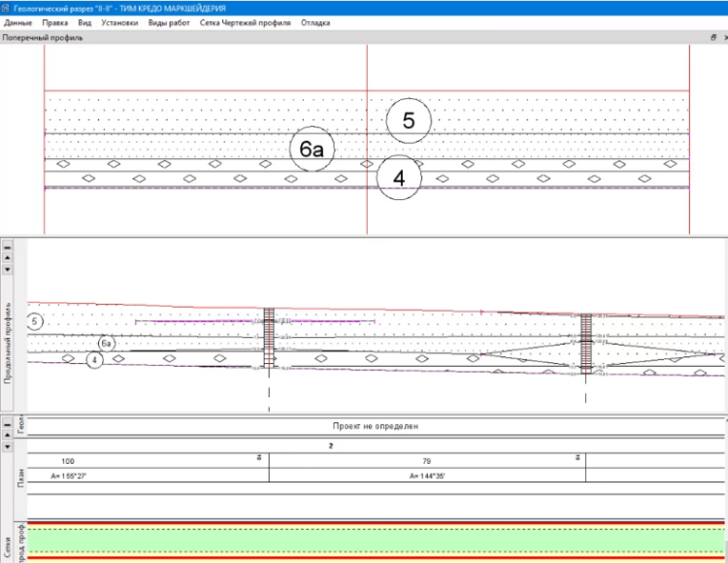Image resolution: width=728 pixels, height=563 pixels.
Task: Undock the Поперечный профиль panel
Action: (x=713, y=38)
